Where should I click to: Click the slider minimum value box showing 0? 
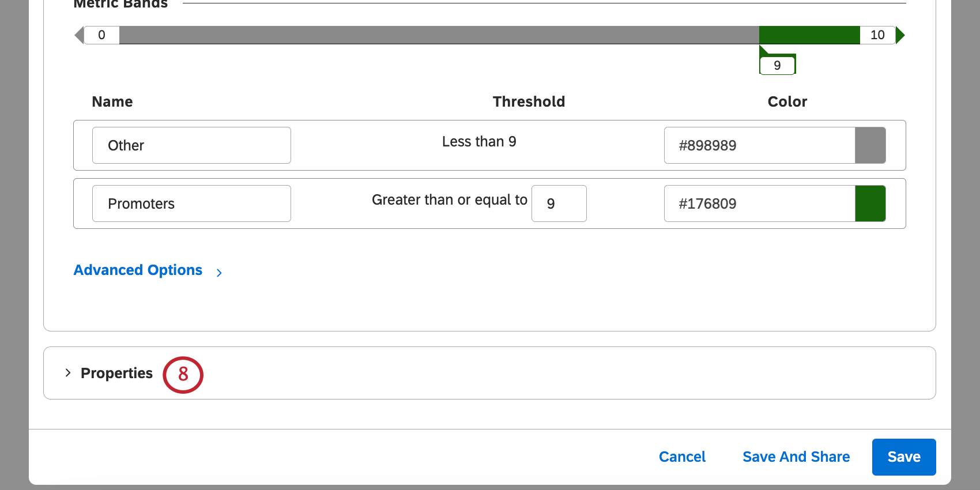point(102,35)
